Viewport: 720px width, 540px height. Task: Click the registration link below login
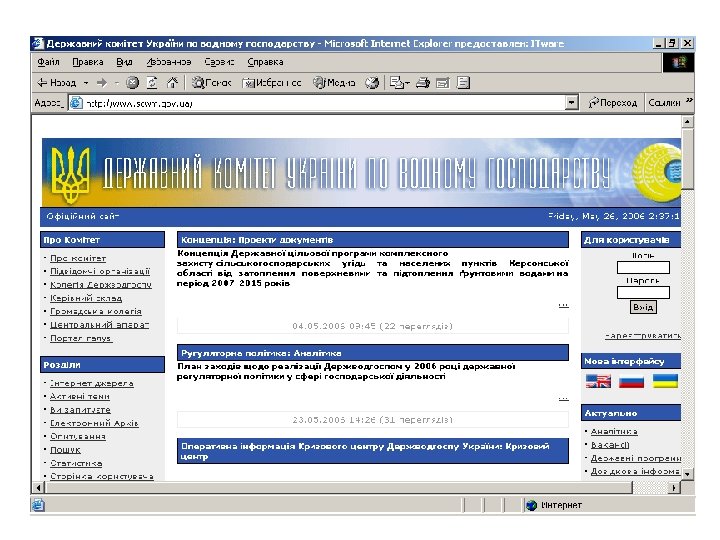click(x=643, y=336)
